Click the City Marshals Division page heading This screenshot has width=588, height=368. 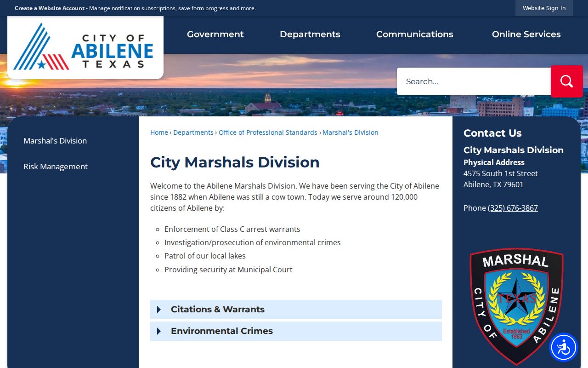(x=235, y=162)
